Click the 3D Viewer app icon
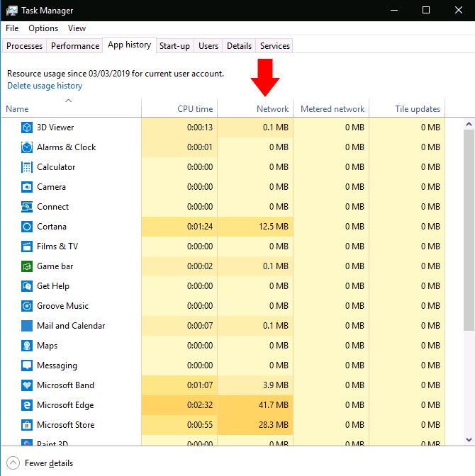This screenshot has height=476, width=475. pyautogui.click(x=27, y=127)
